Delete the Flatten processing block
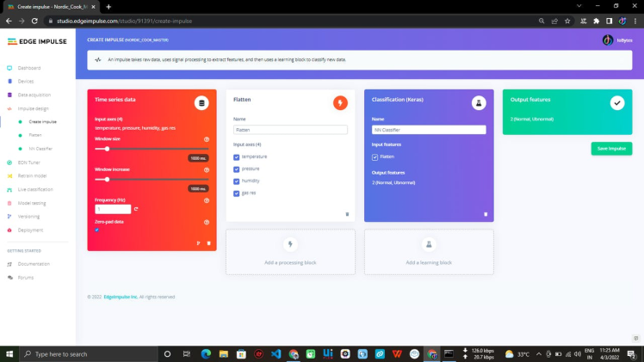644x362 pixels. tap(347, 214)
